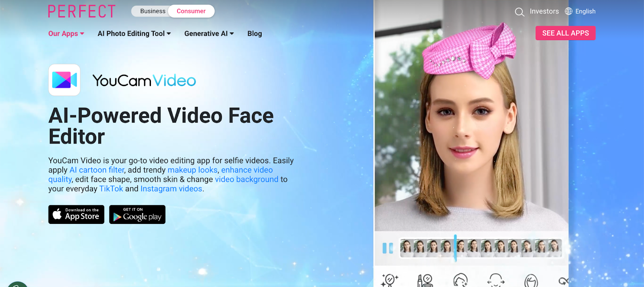The height and width of the screenshot is (287, 644).
Task: Open the Blog menu item
Action: click(x=254, y=34)
